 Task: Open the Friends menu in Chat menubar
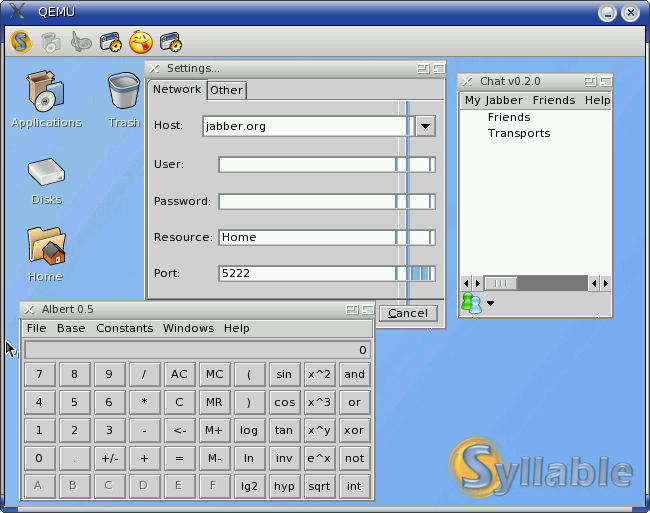click(x=554, y=100)
